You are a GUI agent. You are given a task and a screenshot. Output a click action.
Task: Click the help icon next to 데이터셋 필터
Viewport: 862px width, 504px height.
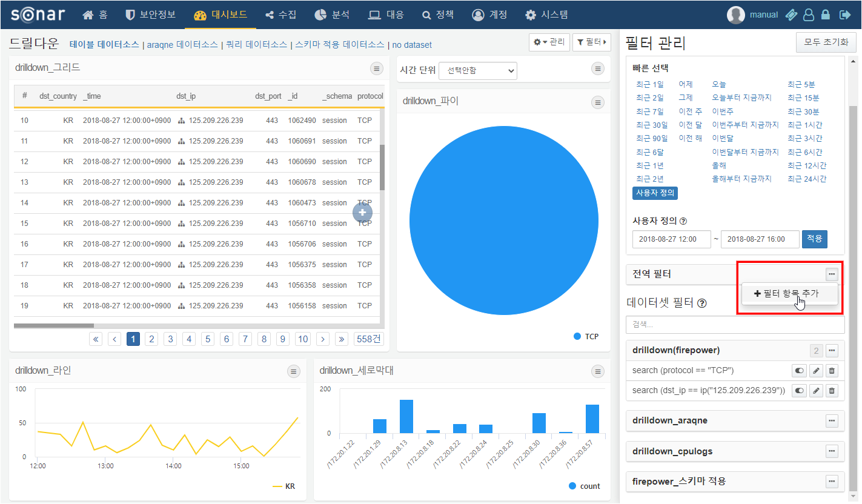tap(702, 303)
